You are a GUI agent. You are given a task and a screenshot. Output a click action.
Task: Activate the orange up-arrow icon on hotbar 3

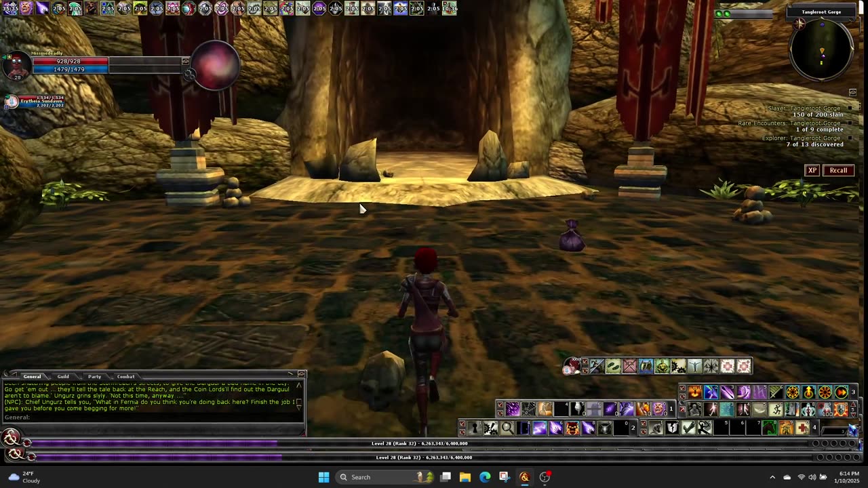click(809, 392)
